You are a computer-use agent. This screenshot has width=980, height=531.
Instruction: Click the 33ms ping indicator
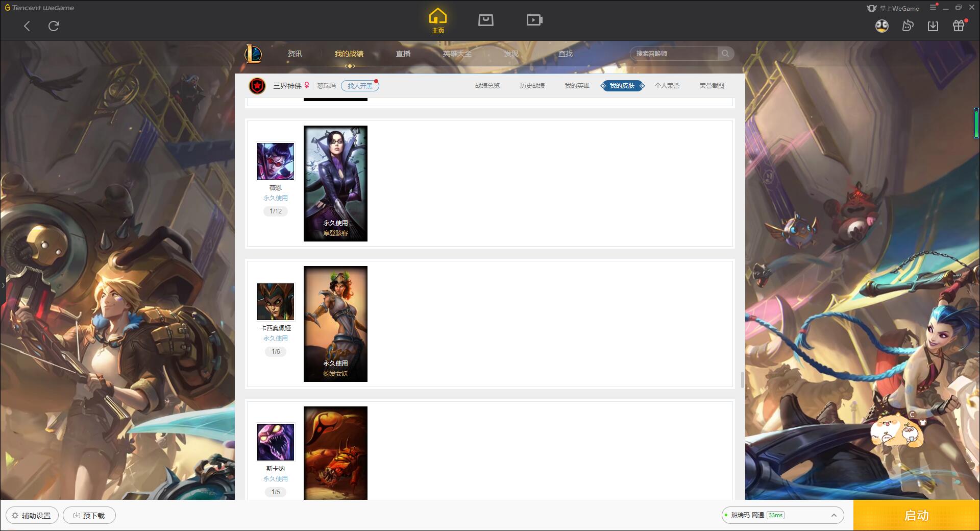[775, 515]
